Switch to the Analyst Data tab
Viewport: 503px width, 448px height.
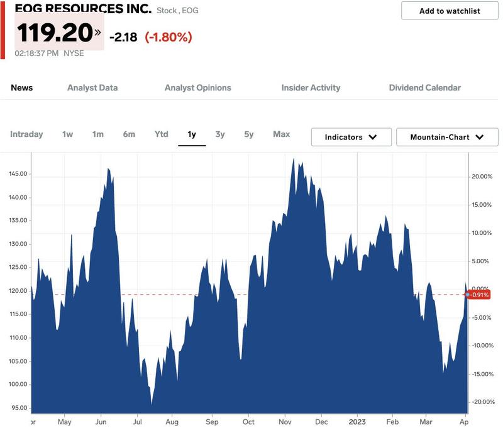click(x=92, y=87)
